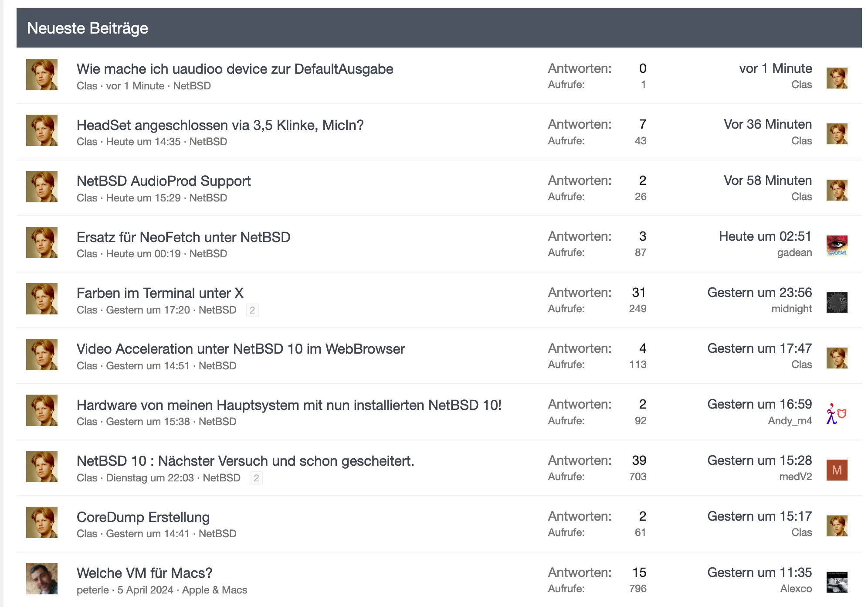The height and width of the screenshot is (607, 868).
Task: Open Clas avatar beside 'Wie mache ich uaudioo' thread
Action: (42, 75)
